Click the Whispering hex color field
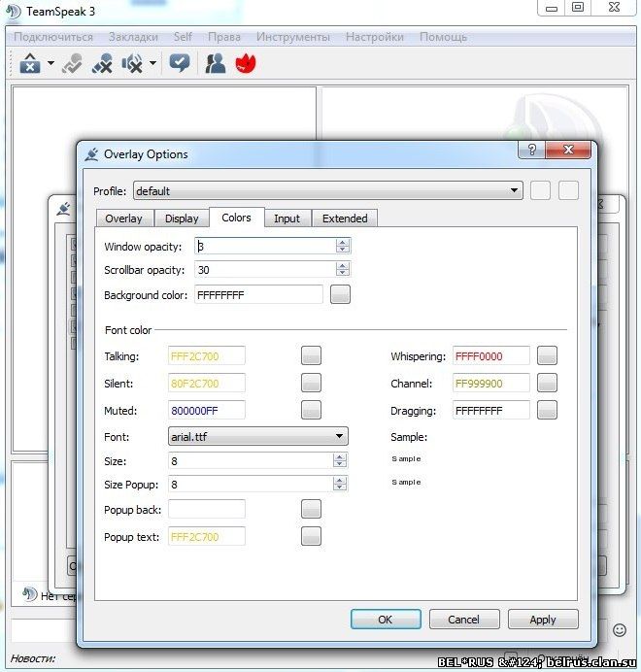The height and width of the screenshot is (672, 641). tap(490, 355)
